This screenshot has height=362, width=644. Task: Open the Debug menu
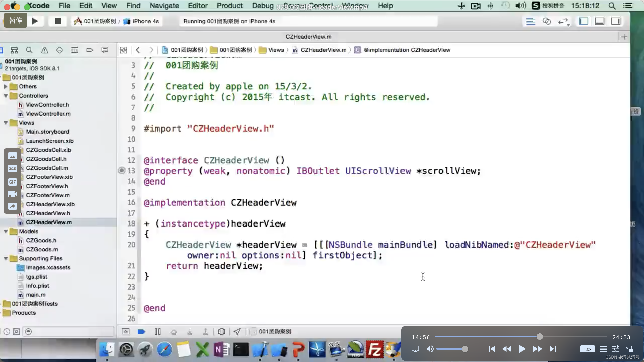tap(263, 6)
